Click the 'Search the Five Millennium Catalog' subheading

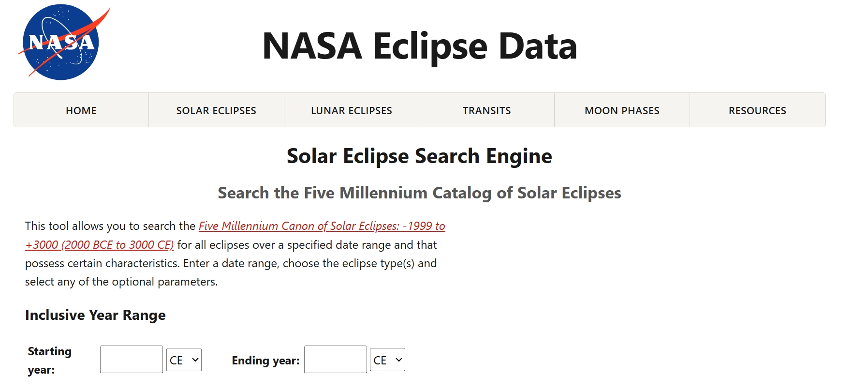[419, 193]
